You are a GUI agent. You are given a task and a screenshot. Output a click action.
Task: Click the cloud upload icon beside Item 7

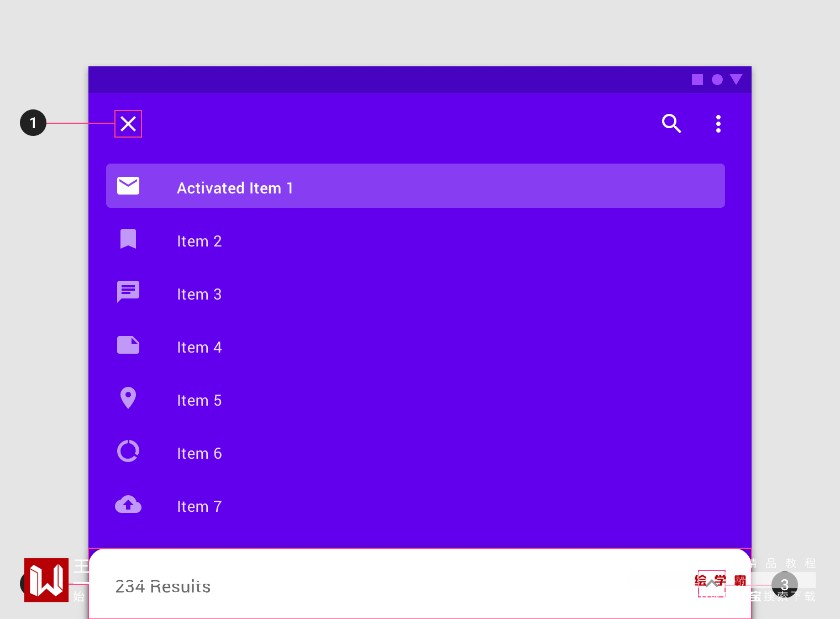click(x=128, y=504)
